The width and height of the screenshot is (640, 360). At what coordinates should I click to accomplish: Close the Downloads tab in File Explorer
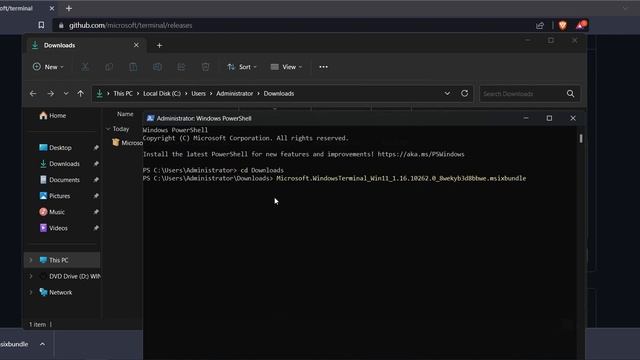pyautogui.click(x=136, y=45)
